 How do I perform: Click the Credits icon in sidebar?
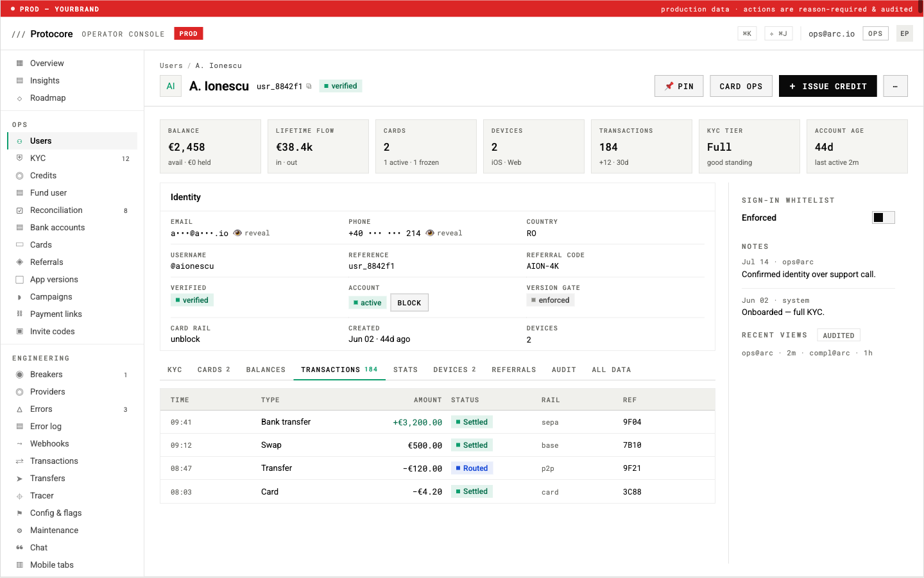pyautogui.click(x=19, y=176)
